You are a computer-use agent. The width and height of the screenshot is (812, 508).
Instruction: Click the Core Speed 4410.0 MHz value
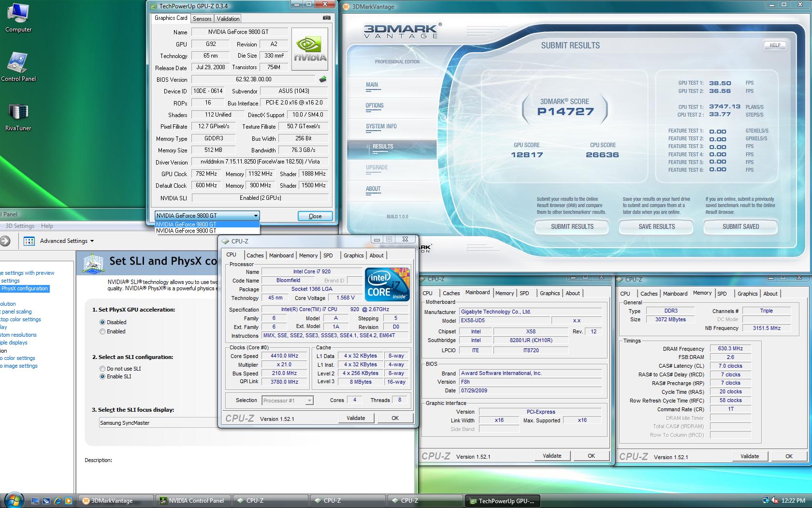pos(285,356)
